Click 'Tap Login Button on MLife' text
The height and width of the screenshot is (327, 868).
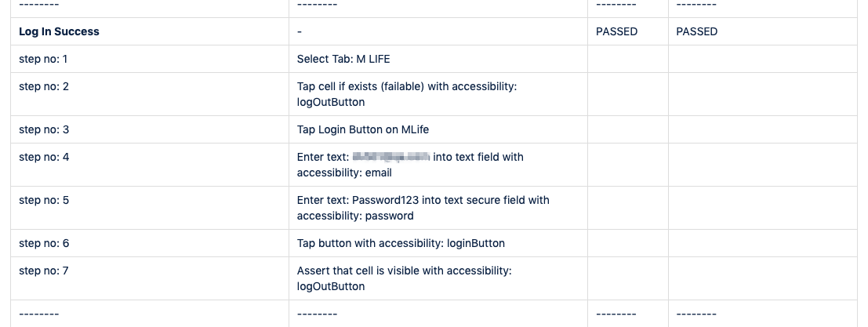362,129
